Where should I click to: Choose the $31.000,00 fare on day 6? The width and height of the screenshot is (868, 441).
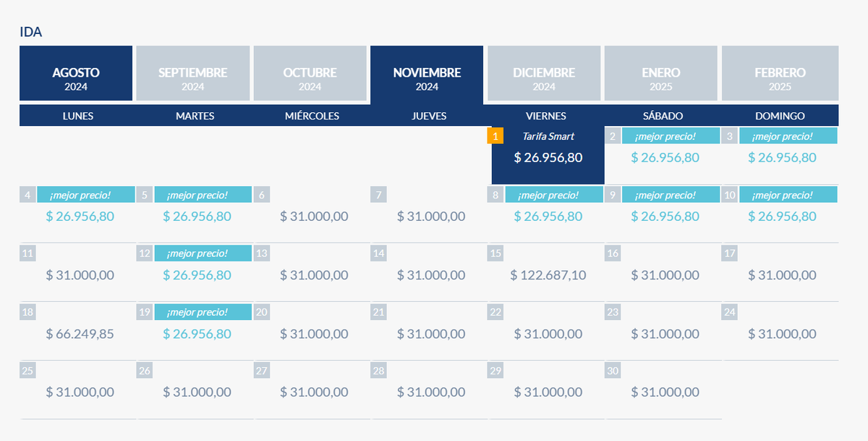[314, 216]
